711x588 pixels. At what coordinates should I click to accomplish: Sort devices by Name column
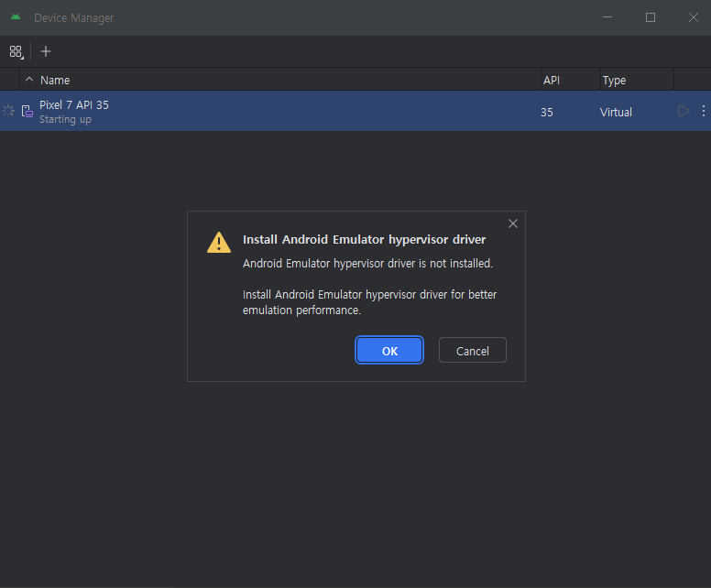pos(55,81)
